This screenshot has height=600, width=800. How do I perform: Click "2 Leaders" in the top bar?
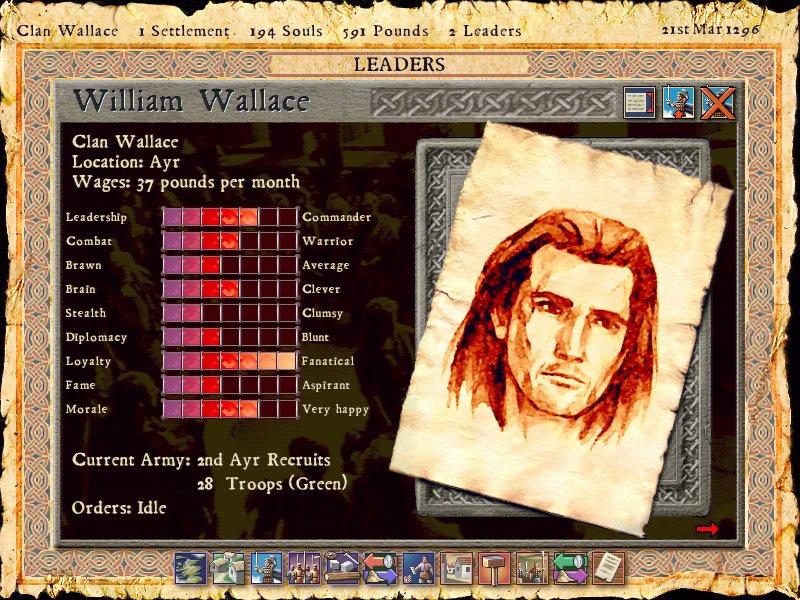point(485,32)
